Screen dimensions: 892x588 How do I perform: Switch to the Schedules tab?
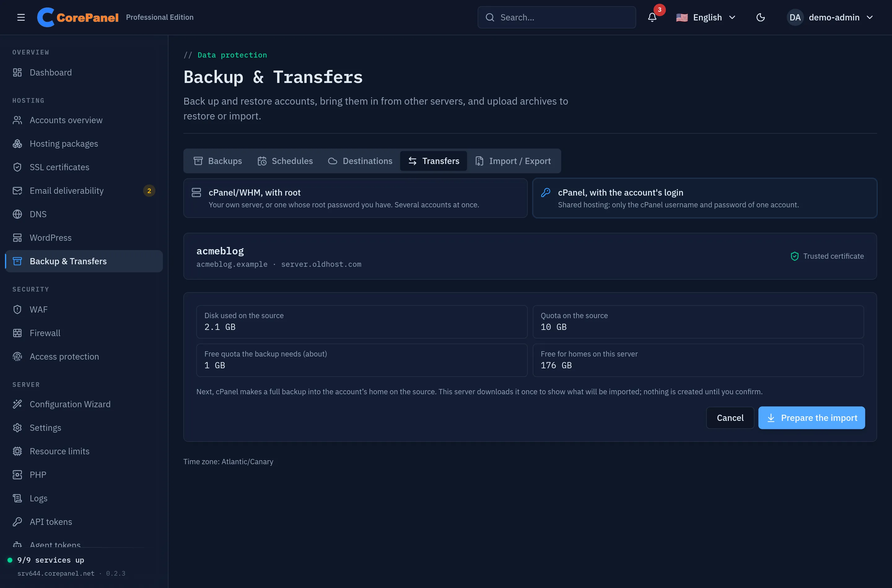pyautogui.click(x=285, y=161)
